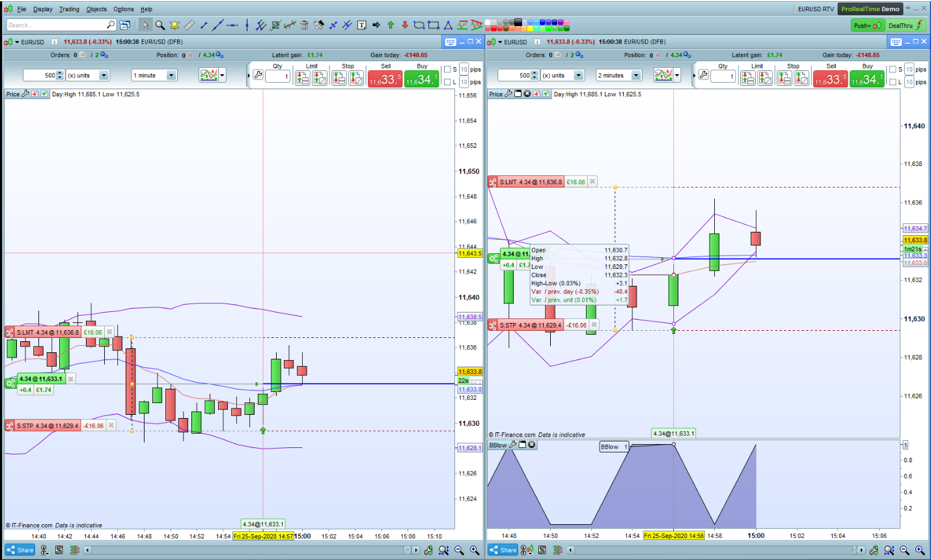
Task: Click the Qty field on left chart
Action: coord(277,76)
